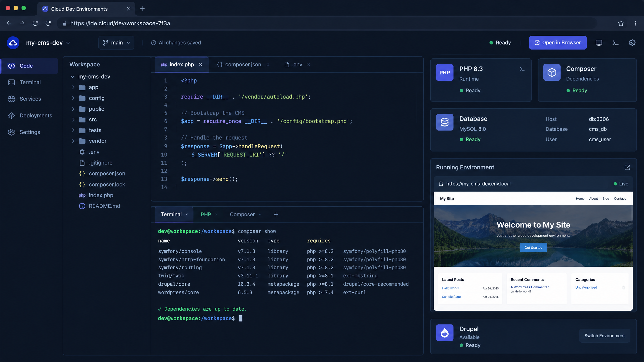This screenshot has height=362, width=644.
Task: Collapse the my-cms-dev root folder
Action: [x=72, y=77]
